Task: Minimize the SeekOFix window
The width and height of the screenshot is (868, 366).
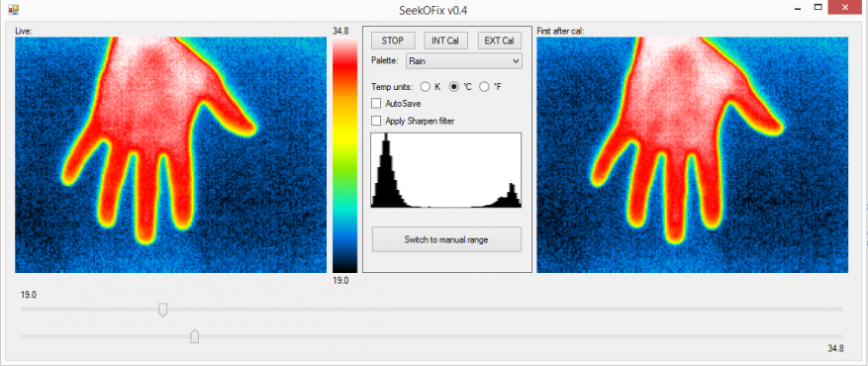Action: [798, 7]
